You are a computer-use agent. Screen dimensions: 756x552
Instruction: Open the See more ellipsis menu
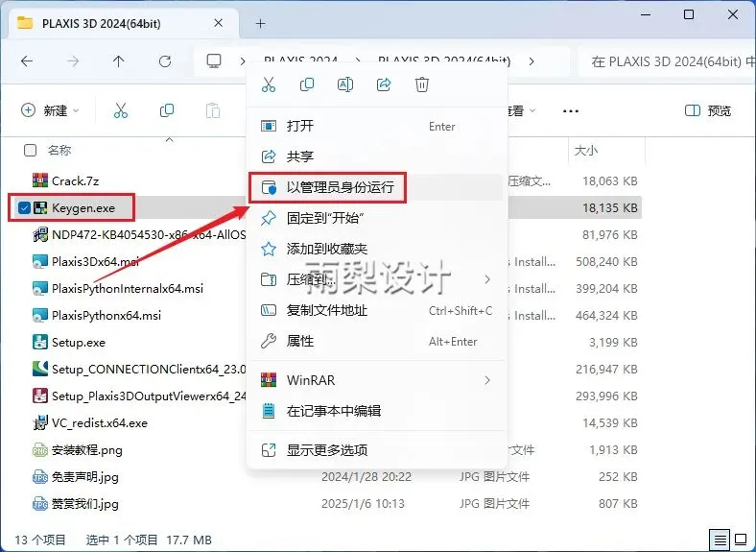click(571, 111)
